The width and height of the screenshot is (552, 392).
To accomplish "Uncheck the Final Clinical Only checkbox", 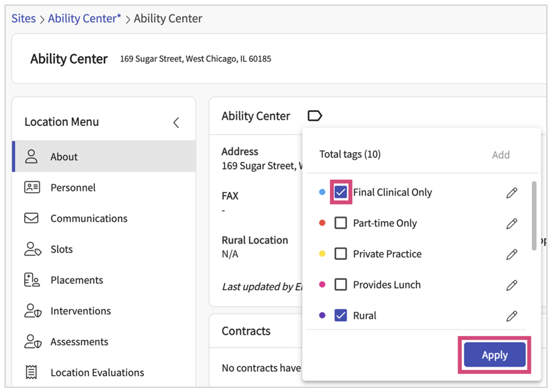I will click(x=341, y=192).
